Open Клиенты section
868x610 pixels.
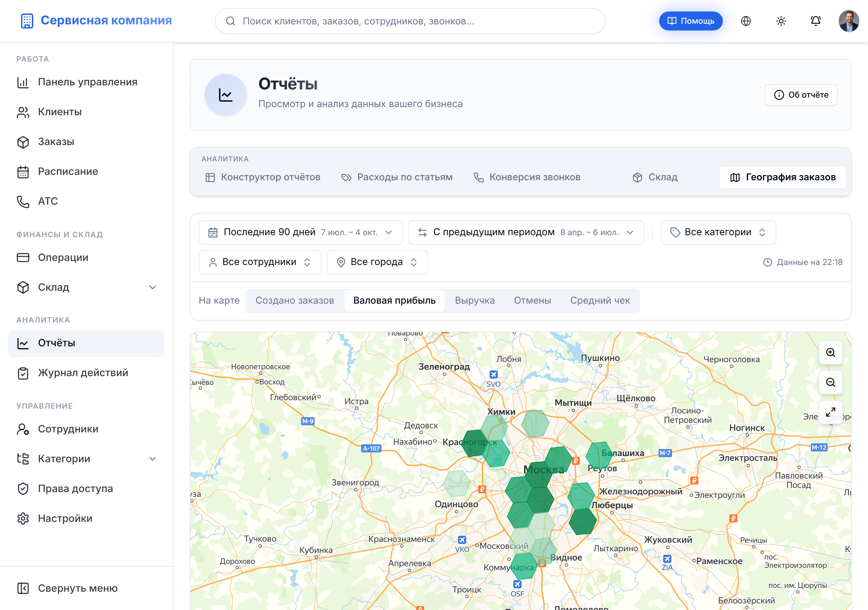[x=86, y=112]
